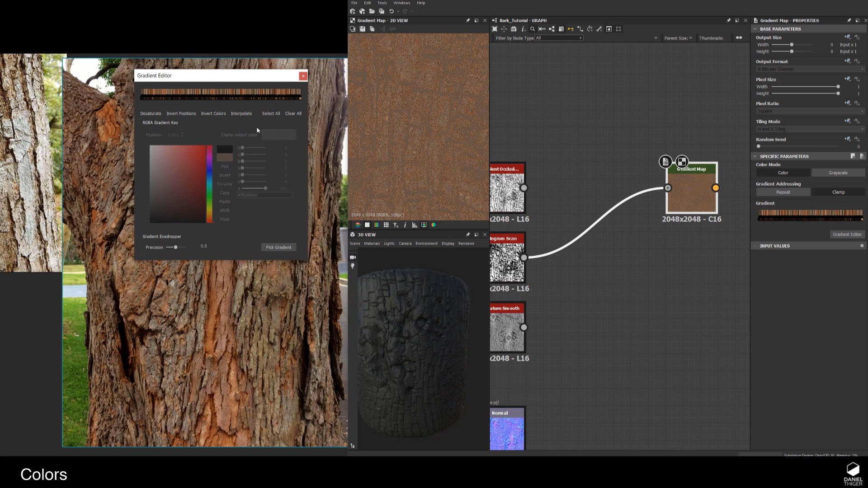Screen dimensions: 868x488
Task: Click the information icon in 2D view toolbar
Action: pos(405,225)
